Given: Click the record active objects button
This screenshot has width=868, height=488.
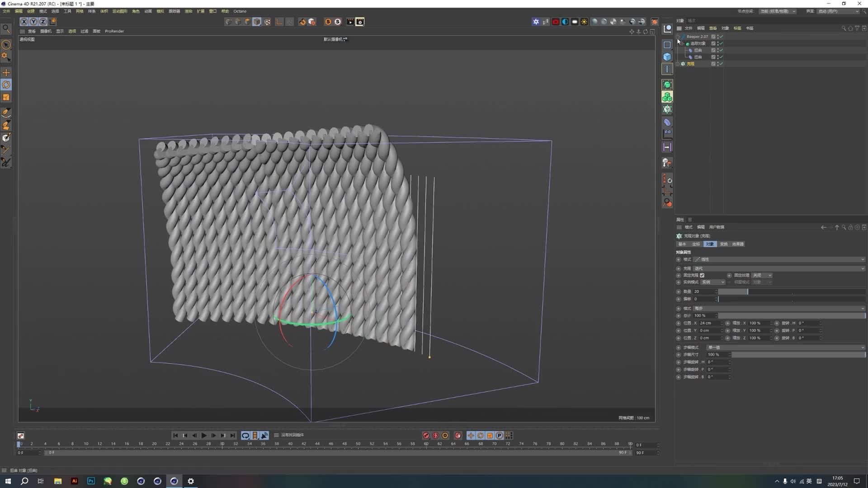Looking at the screenshot, I should (x=426, y=436).
